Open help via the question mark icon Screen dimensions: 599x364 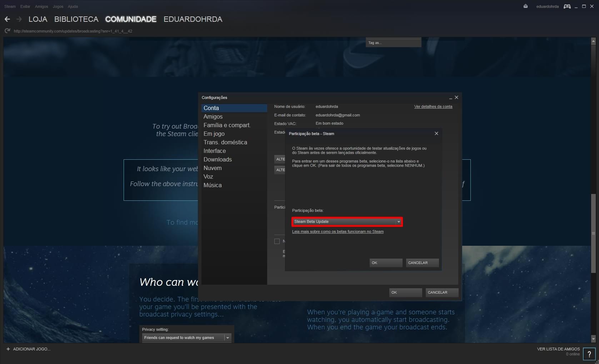coord(589,354)
